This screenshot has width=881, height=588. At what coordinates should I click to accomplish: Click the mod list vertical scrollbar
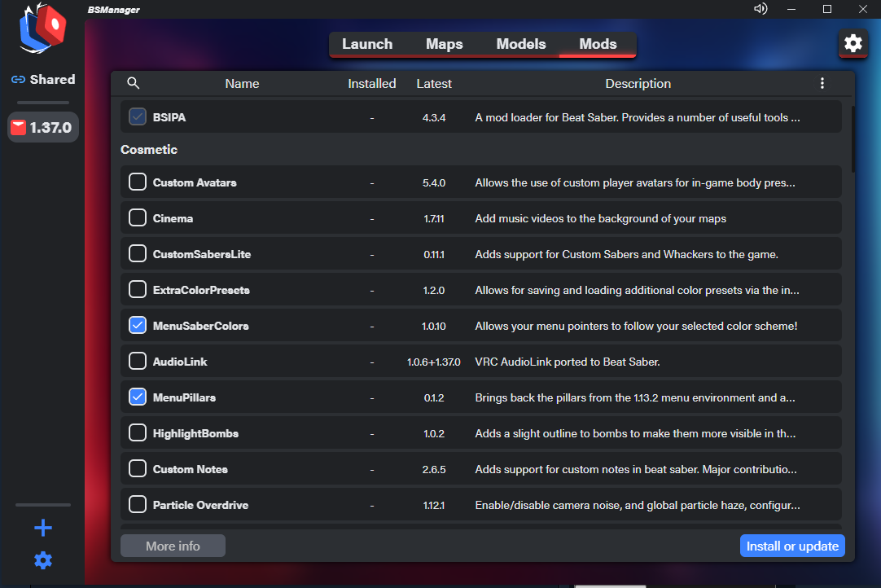853,138
